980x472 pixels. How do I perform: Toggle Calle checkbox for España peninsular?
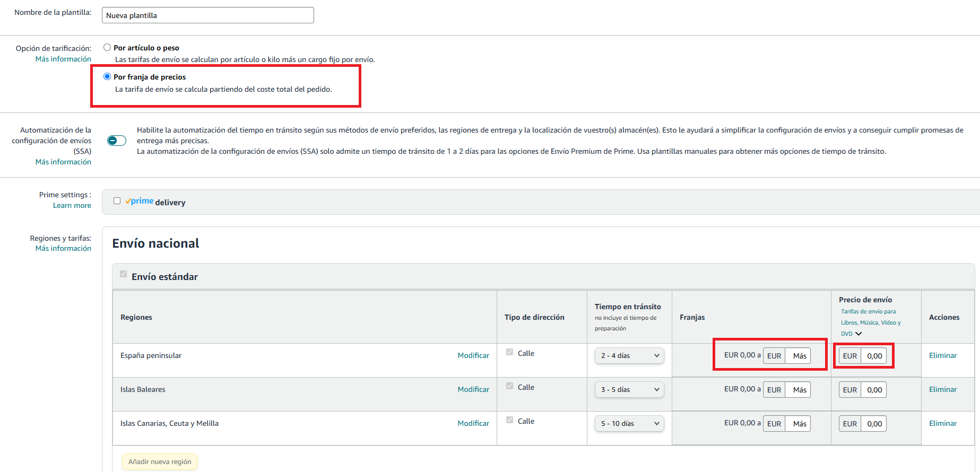[x=509, y=352]
